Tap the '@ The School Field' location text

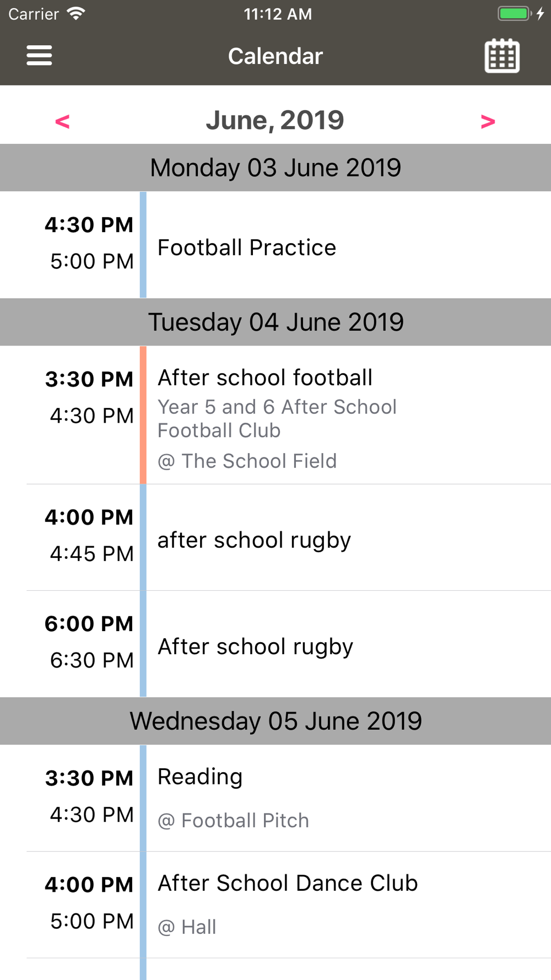point(247,461)
